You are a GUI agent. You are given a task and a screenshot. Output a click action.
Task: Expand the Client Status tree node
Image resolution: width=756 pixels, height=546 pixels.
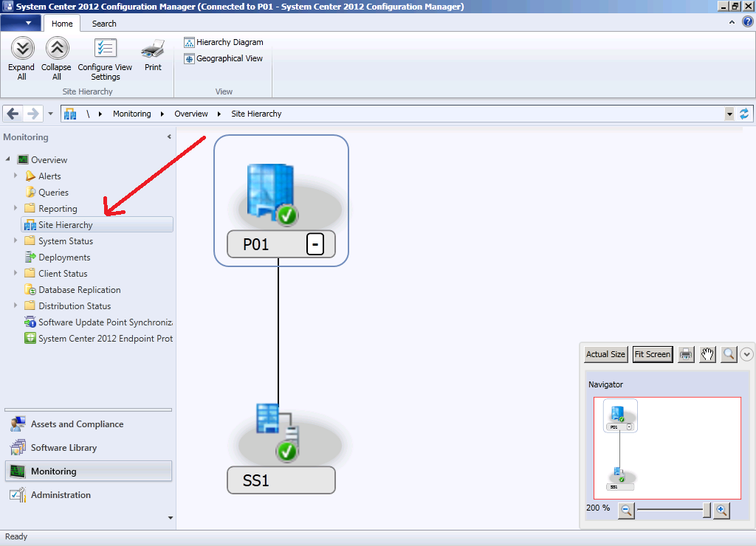coord(16,273)
